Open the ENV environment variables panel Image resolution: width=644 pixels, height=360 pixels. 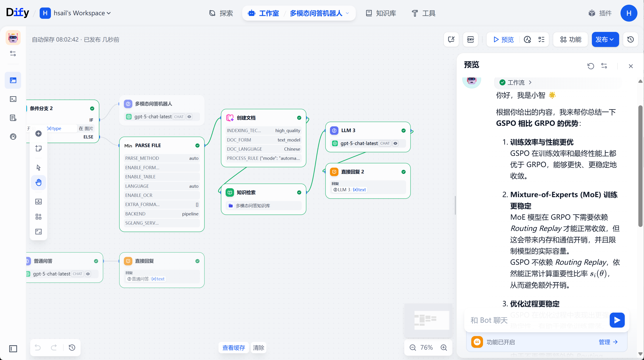(471, 39)
